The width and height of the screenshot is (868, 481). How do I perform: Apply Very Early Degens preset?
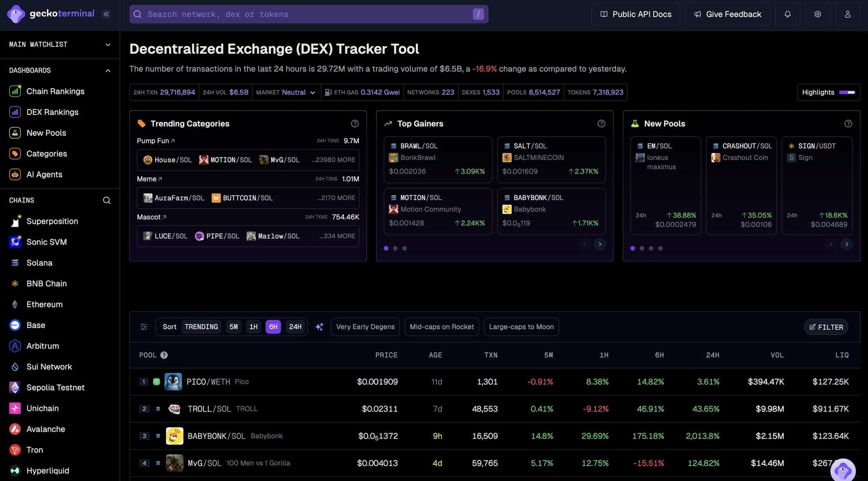[365, 327]
